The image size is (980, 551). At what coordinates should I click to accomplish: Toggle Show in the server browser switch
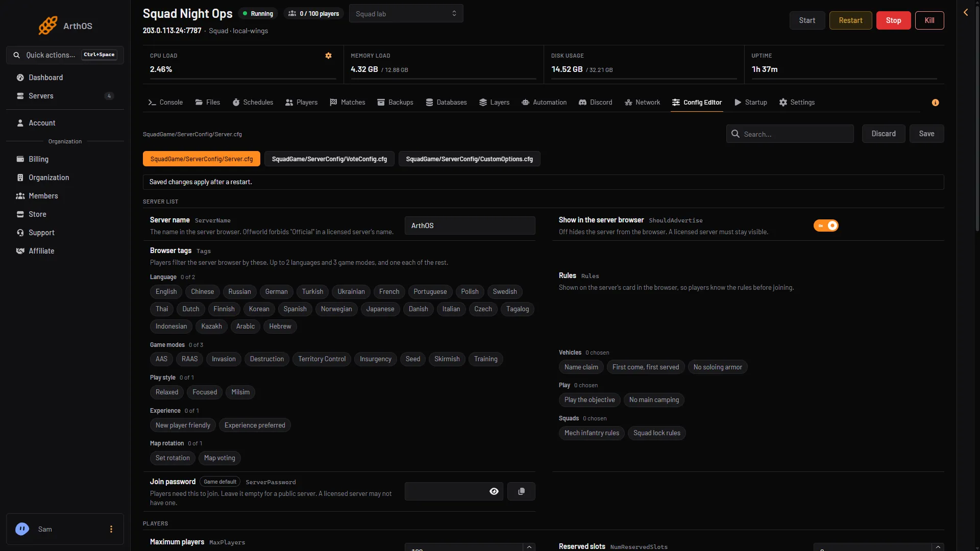click(x=826, y=226)
